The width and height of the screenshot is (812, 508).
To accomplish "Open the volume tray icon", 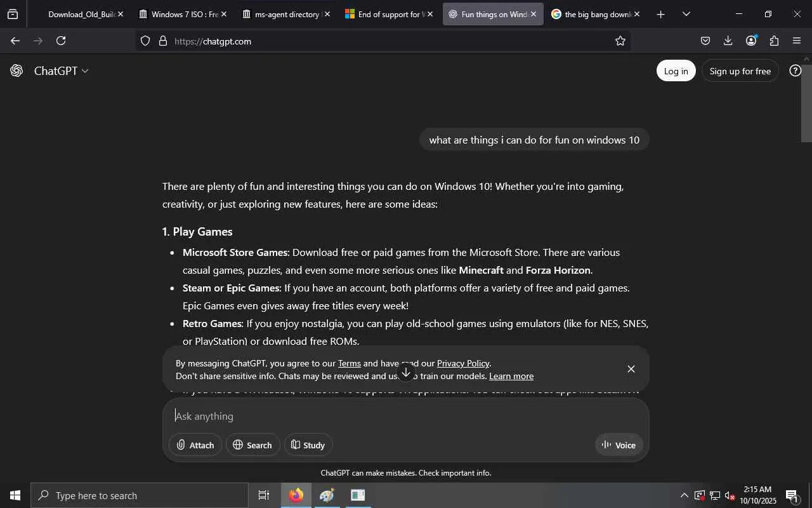I will pyautogui.click(x=730, y=495).
